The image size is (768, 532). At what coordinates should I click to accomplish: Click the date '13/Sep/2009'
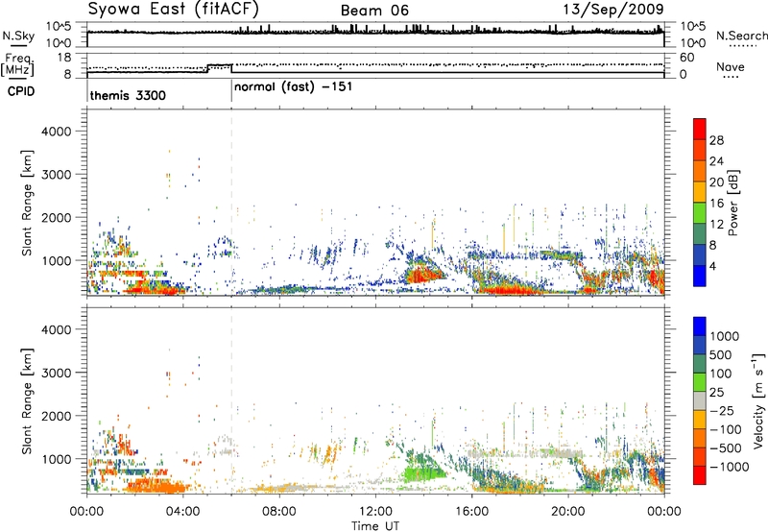613,9
